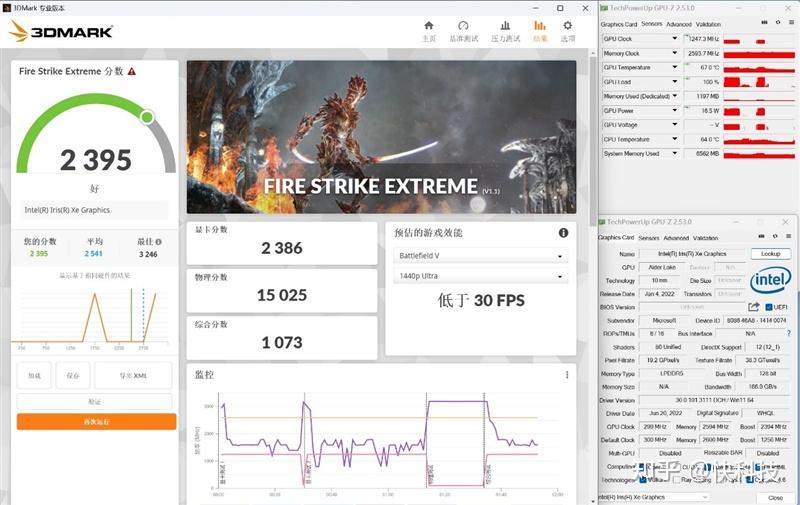800x505 pixels.
Task: Switch to Advanced tab in GPU-Z Sensors window
Action: tap(679, 24)
